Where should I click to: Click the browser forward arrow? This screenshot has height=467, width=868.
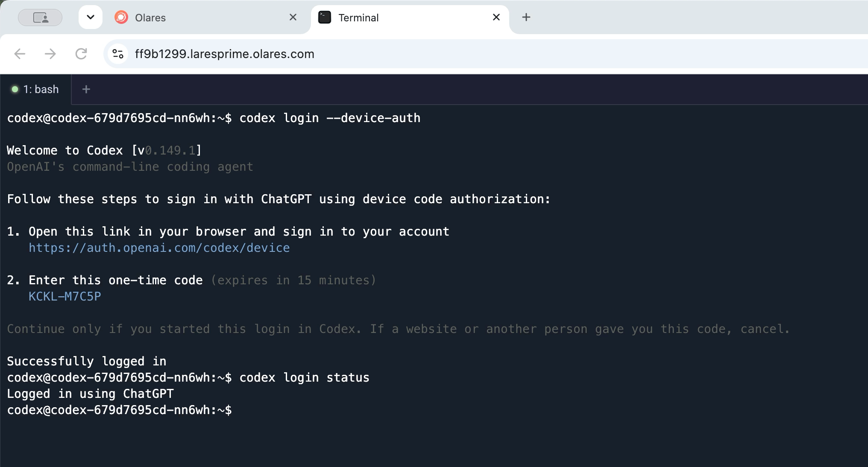tap(50, 54)
